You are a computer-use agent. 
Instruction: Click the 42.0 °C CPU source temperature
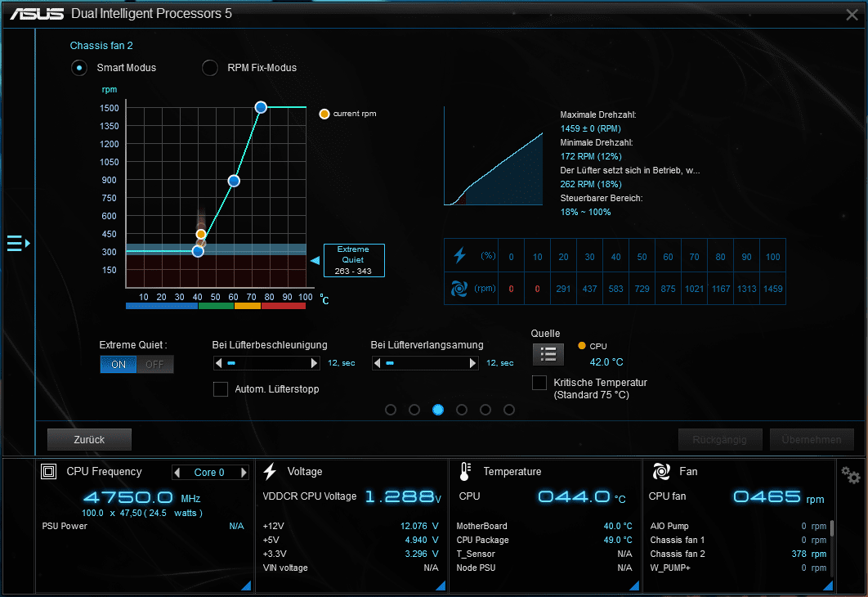coord(606,362)
